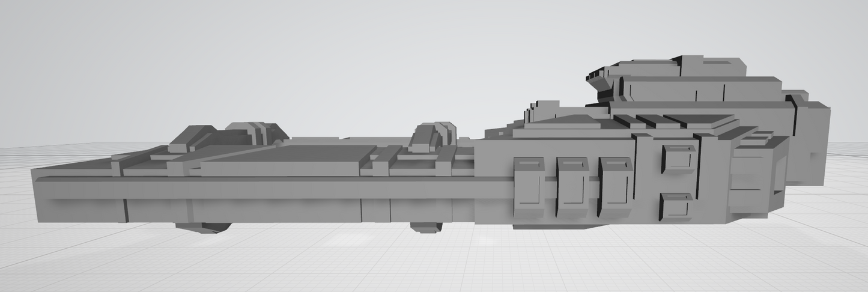Select the second rounded turret from the left
868x292 pixels.
[255, 132]
